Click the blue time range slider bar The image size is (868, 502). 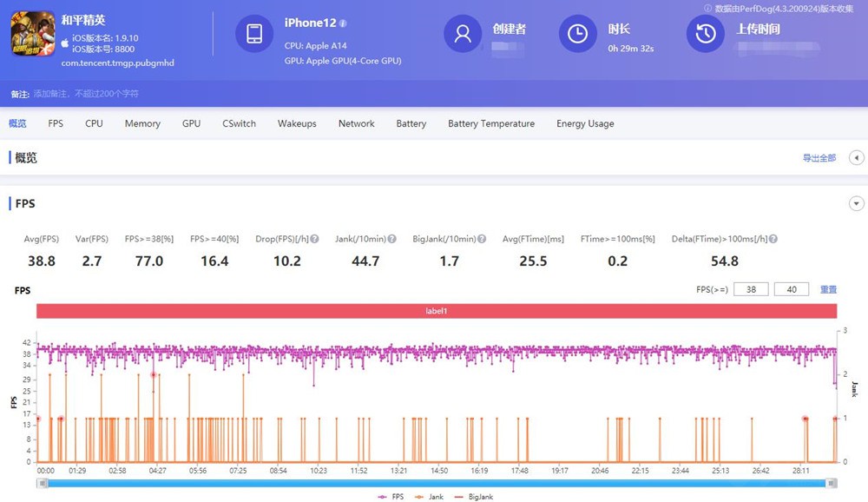click(x=437, y=483)
